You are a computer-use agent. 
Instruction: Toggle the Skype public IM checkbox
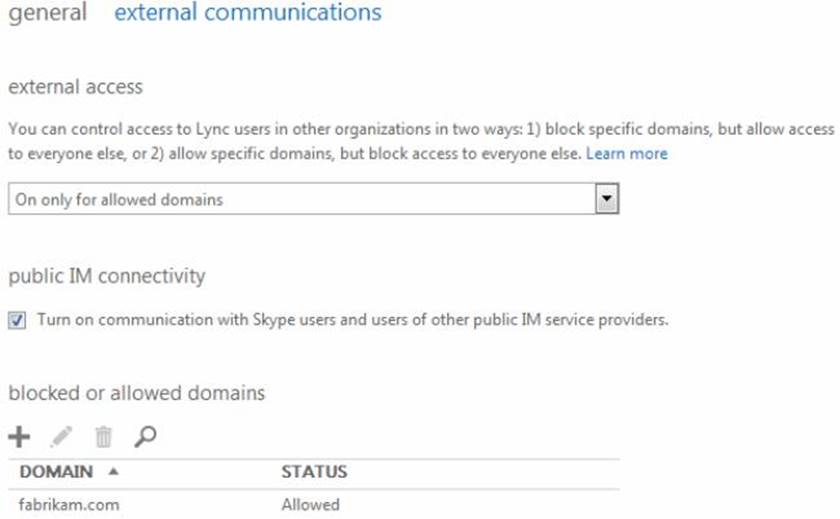tap(17, 321)
